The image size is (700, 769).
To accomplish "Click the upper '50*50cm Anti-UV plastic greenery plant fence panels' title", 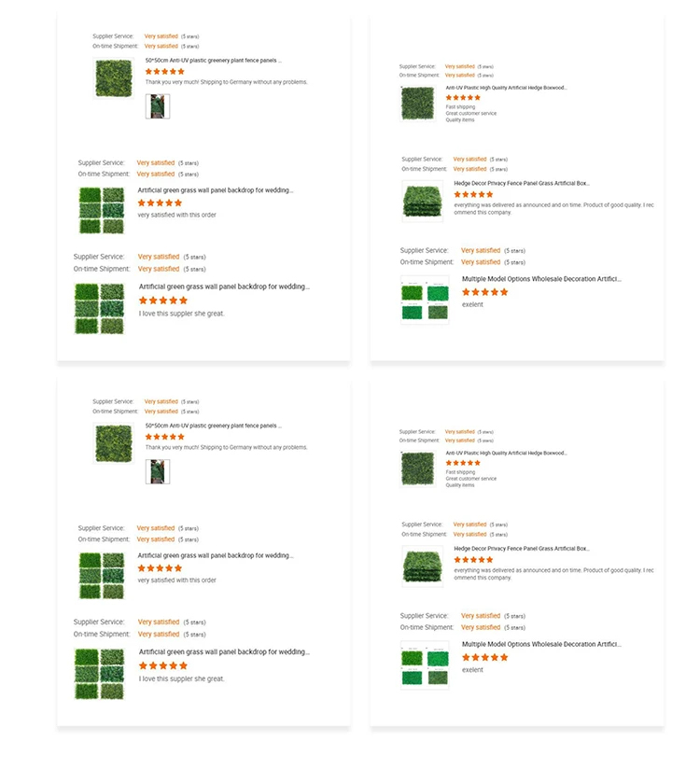I will point(214,61).
